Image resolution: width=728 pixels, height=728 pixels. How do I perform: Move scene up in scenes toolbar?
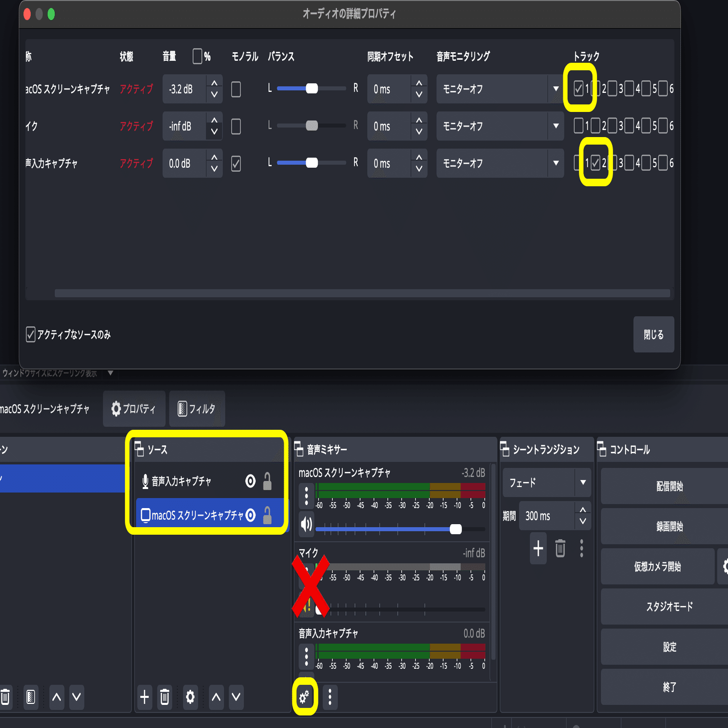click(57, 697)
